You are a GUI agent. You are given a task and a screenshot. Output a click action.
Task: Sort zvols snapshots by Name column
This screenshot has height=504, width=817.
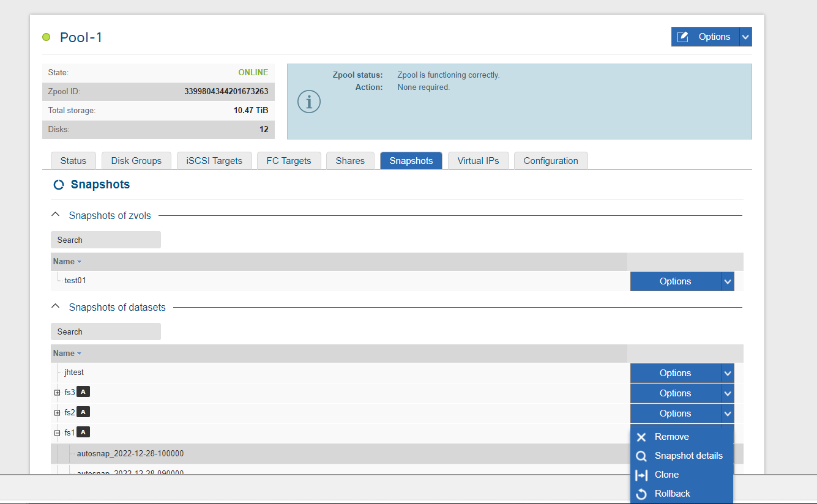click(x=67, y=261)
